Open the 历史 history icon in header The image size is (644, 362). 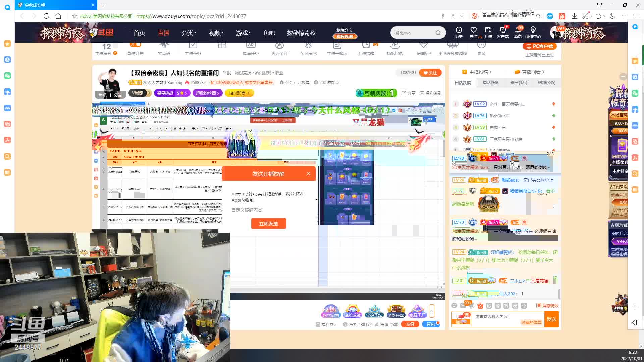coord(459,33)
